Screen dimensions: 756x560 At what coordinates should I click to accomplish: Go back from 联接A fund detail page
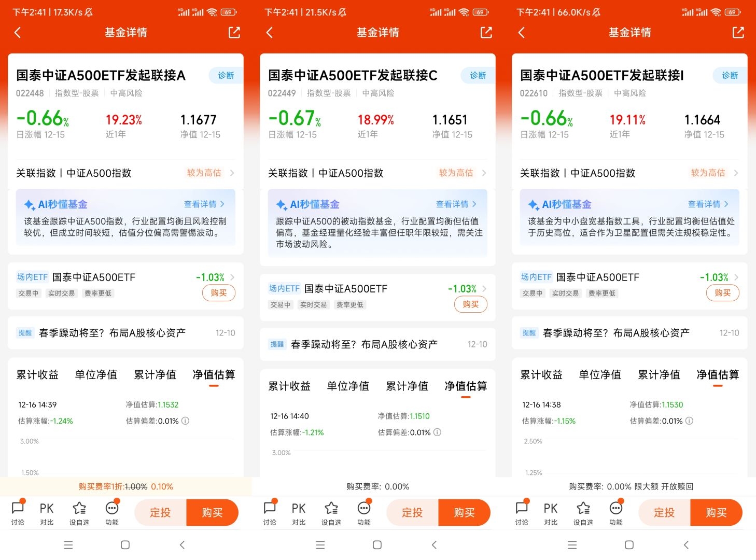tap(18, 33)
